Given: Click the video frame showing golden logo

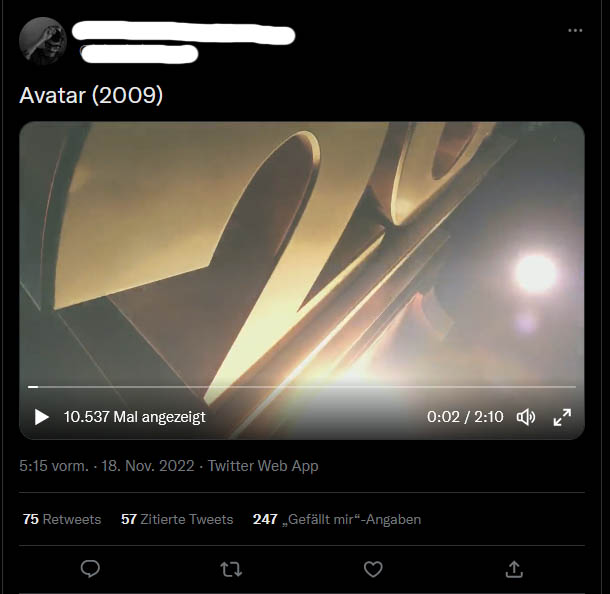Looking at the screenshot, I should click(x=301, y=253).
